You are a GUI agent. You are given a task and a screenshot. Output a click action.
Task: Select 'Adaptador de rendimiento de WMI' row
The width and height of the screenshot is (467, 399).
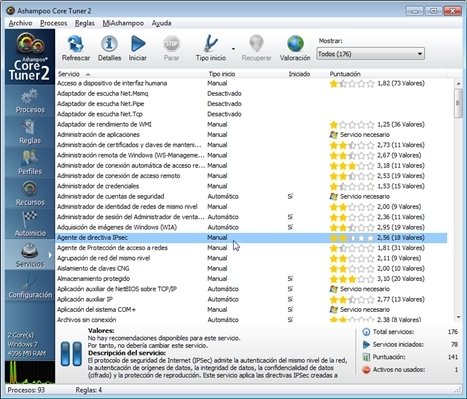point(252,125)
